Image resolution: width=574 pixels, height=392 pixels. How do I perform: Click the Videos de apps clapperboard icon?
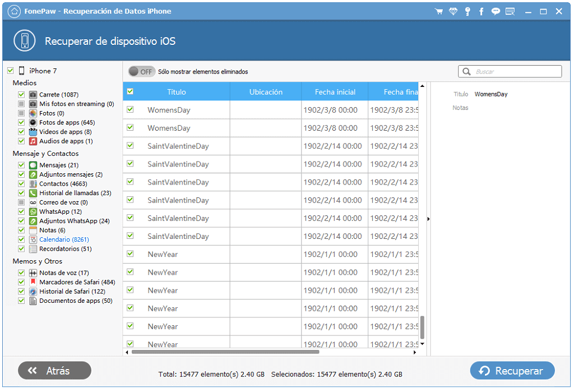tap(33, 132)
